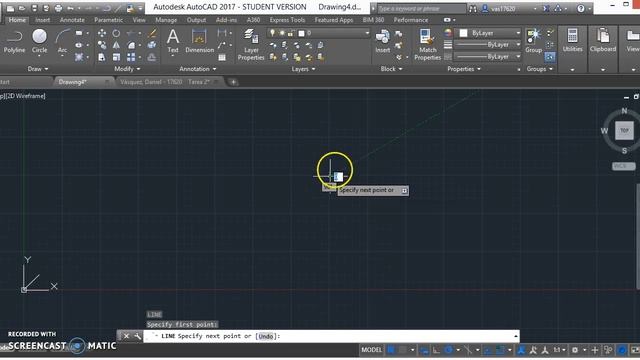Click the command line customize wrench icon

(137, 336)
